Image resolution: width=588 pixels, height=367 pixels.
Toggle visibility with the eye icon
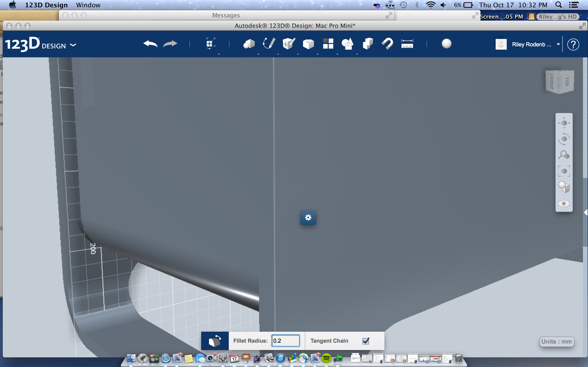(564, 203)
